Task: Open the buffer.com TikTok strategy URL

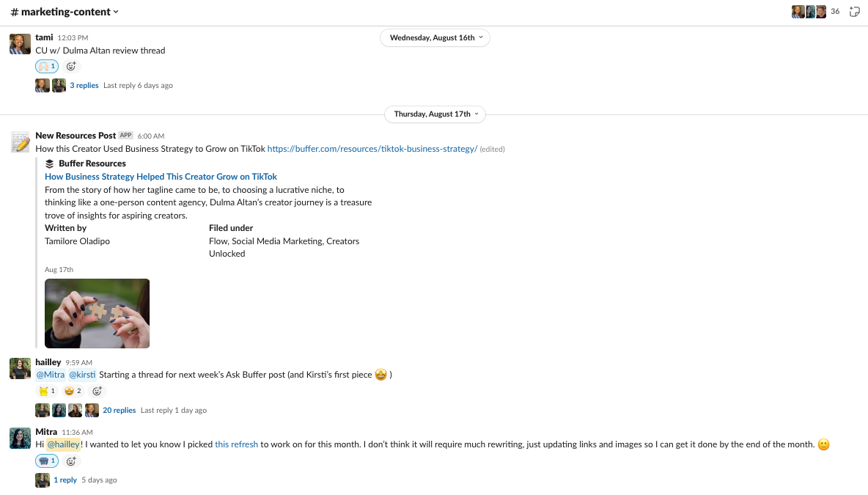Action: click(372, 149)
